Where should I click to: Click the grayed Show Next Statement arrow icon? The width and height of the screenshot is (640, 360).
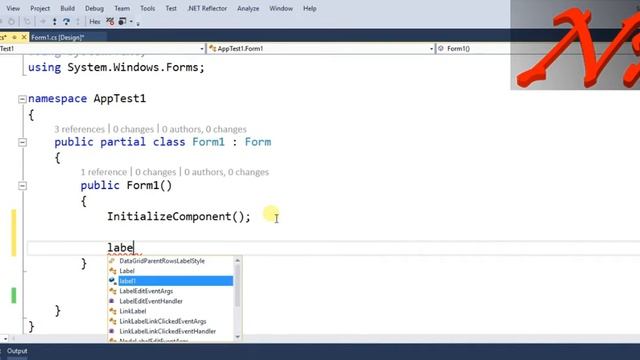pos(42,22)
